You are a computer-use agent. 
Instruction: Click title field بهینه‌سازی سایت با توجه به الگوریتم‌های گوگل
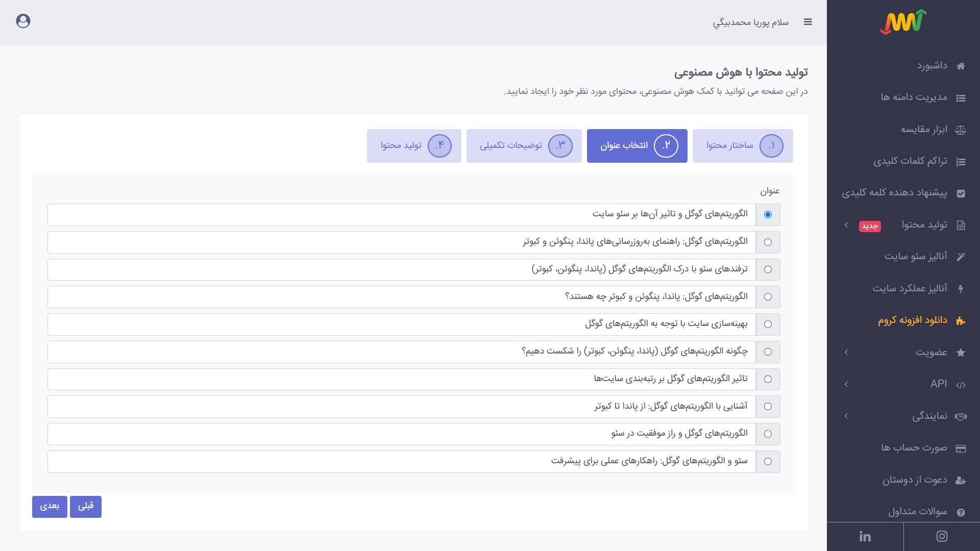point(402,324)
